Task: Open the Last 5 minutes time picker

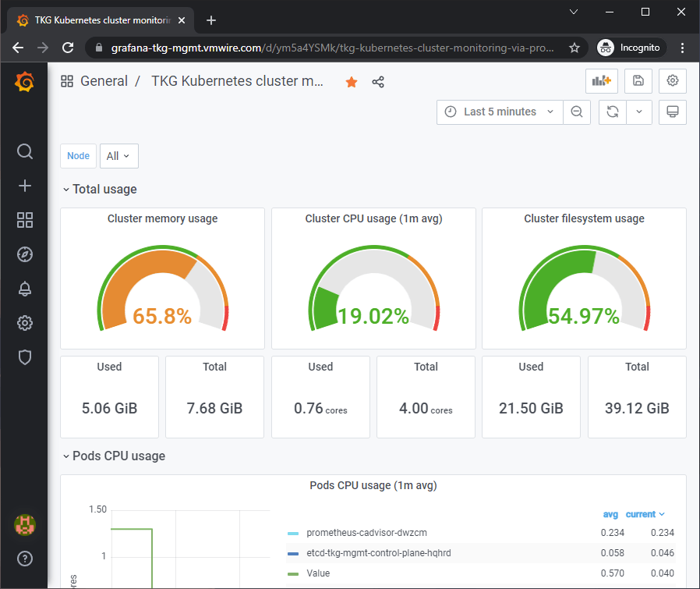Action: pos(499,112)
